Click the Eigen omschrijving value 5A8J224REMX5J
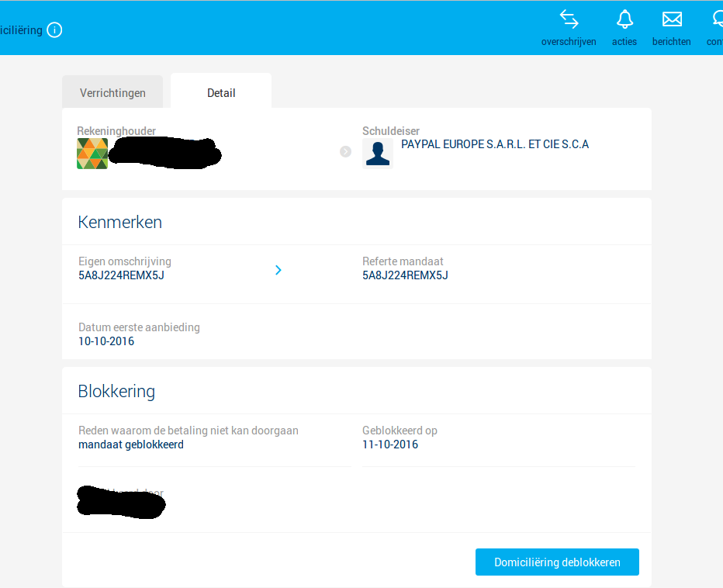 121,275
